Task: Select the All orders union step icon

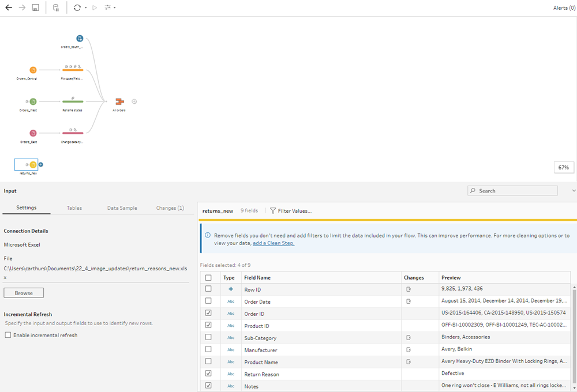Action: point(119,101)
